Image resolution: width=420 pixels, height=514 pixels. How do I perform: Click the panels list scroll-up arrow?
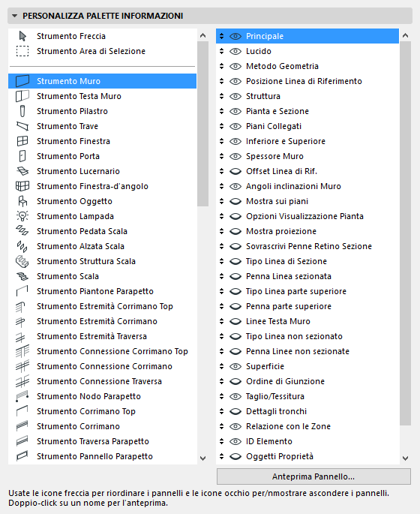[405, 35]
